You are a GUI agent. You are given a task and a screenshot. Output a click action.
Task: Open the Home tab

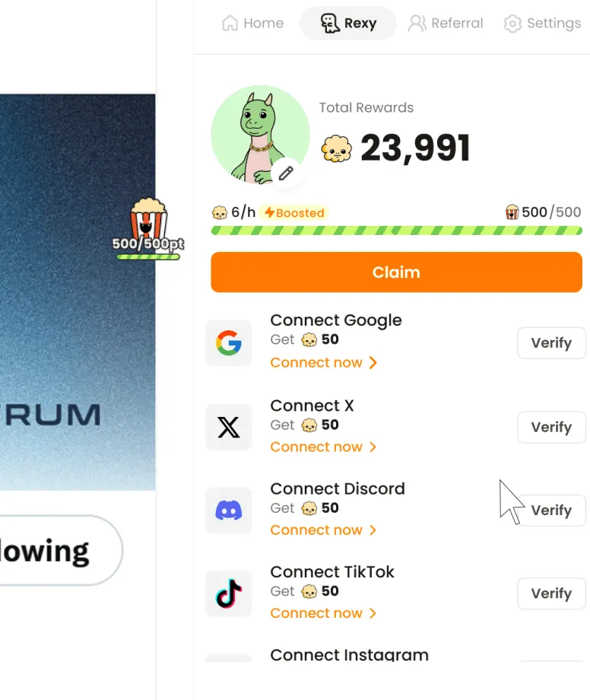click(253, 24)
